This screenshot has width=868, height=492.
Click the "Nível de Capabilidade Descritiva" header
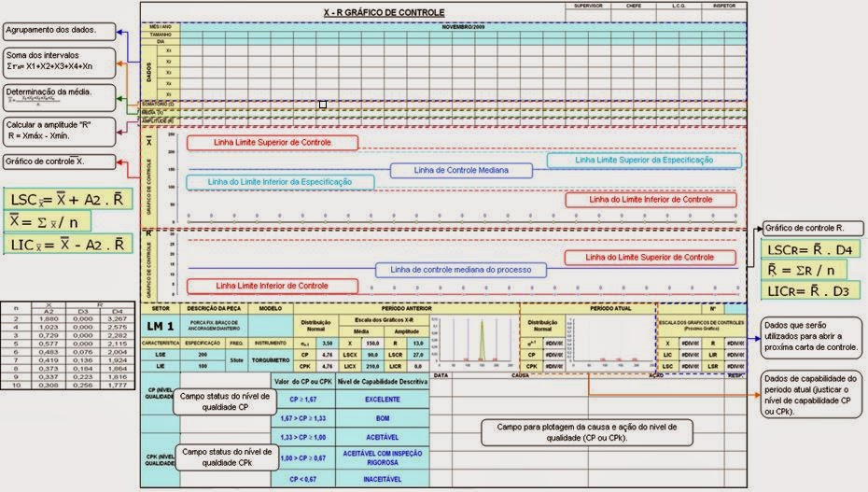[x=383, y=381]
